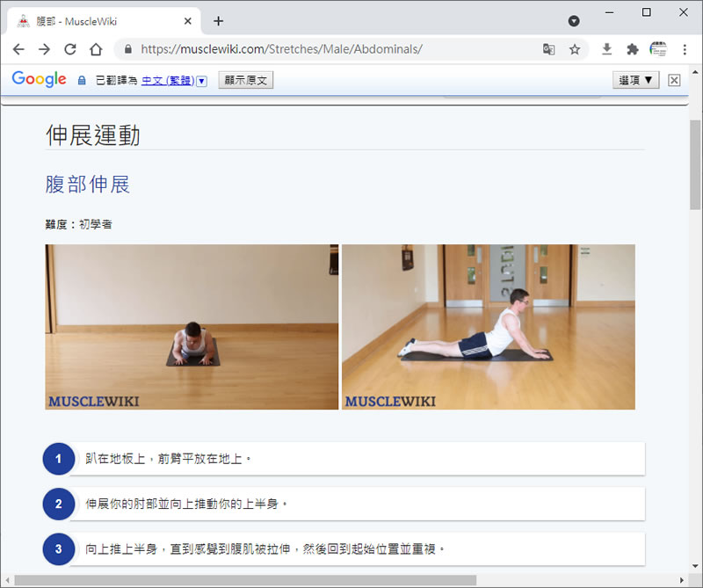703x588 pixels.
Task: Click the horizontal scrollbar right arrow
Action: [682, 580]
